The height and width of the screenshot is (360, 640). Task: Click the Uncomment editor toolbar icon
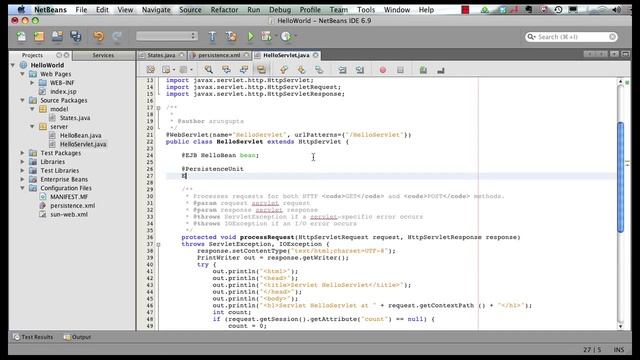440,70
